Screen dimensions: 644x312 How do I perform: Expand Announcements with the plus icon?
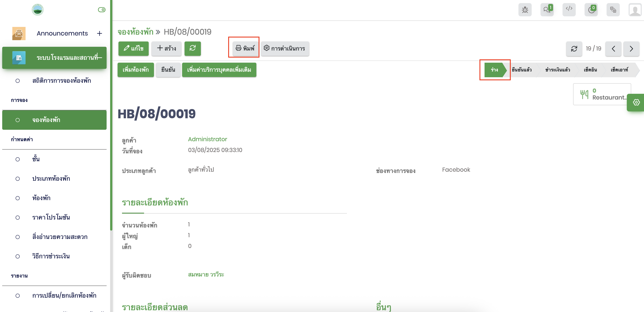100,33
